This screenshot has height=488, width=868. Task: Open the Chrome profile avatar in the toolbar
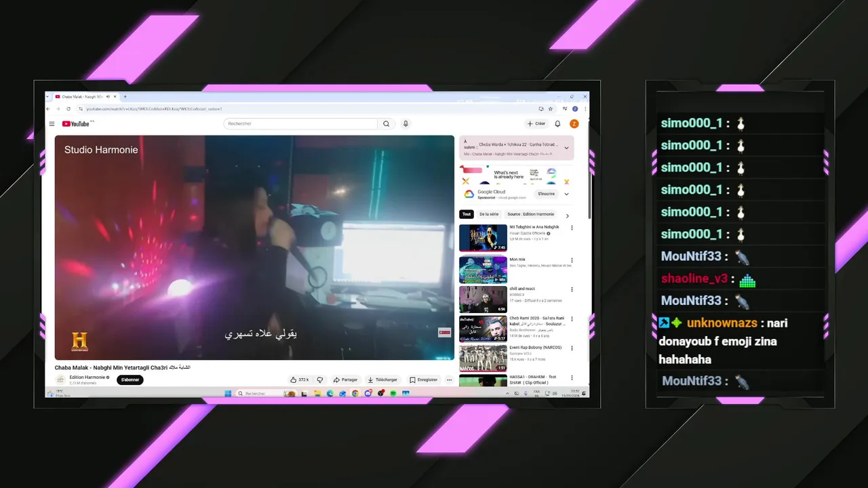tap(575, 108)
